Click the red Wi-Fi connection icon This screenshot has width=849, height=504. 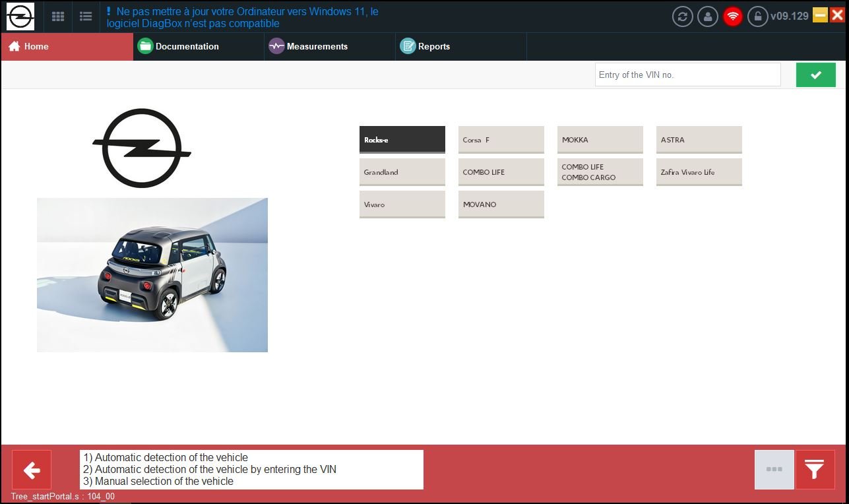tap(733, 16)
